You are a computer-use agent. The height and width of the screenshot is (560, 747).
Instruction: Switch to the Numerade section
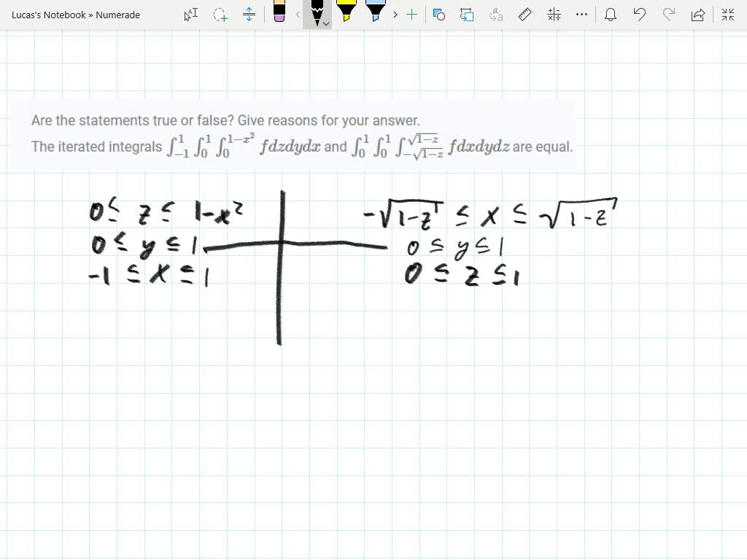(x=119, y=15)
